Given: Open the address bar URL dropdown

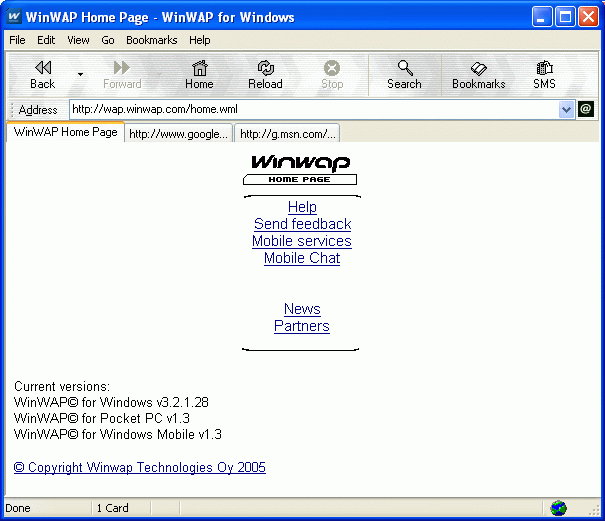Looking at the screenshot, I should pyautogui.click(x=567, y=109).
